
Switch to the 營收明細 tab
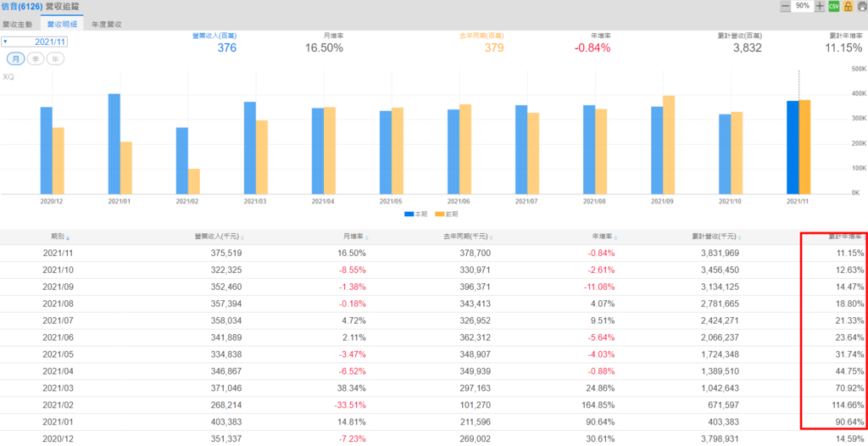(62, 25)
